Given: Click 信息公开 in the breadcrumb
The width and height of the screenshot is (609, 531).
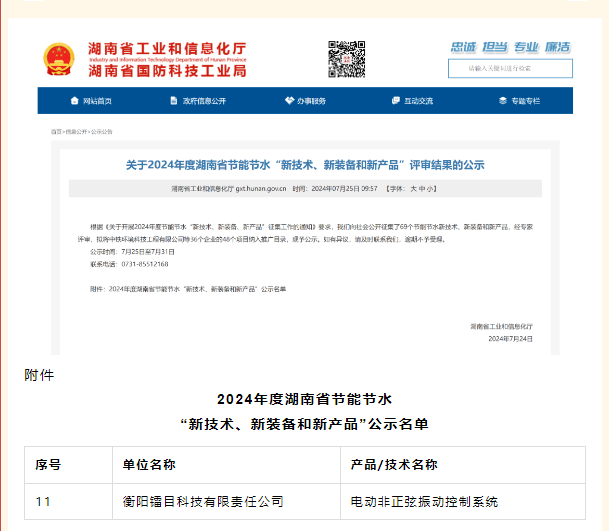Looking at the screenshot, I should coord(76,131).
